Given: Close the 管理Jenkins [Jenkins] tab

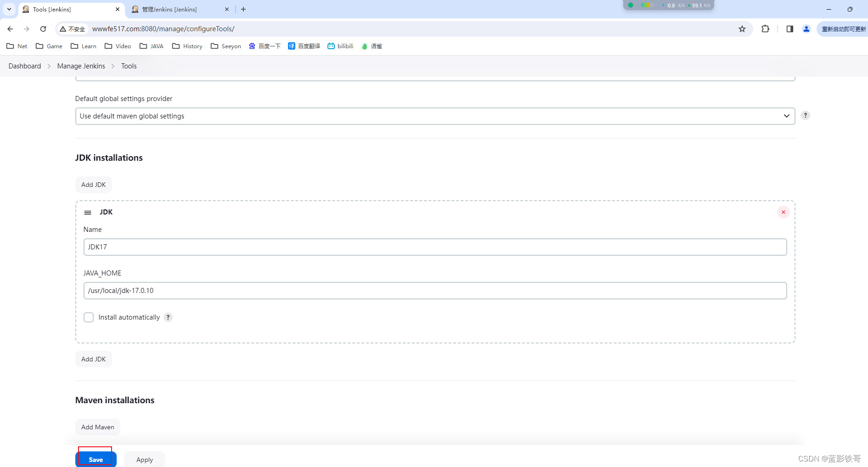Looking at the screenshot, I should click(227, 9).
